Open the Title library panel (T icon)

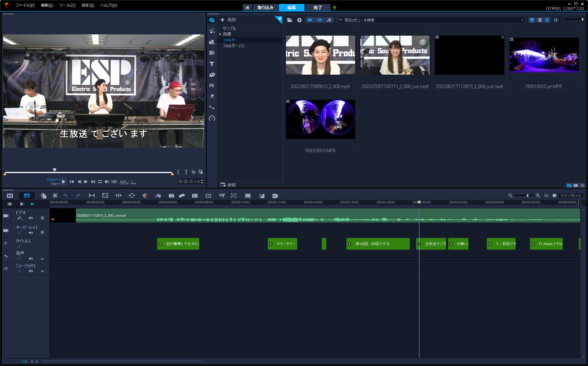[212, 64]
